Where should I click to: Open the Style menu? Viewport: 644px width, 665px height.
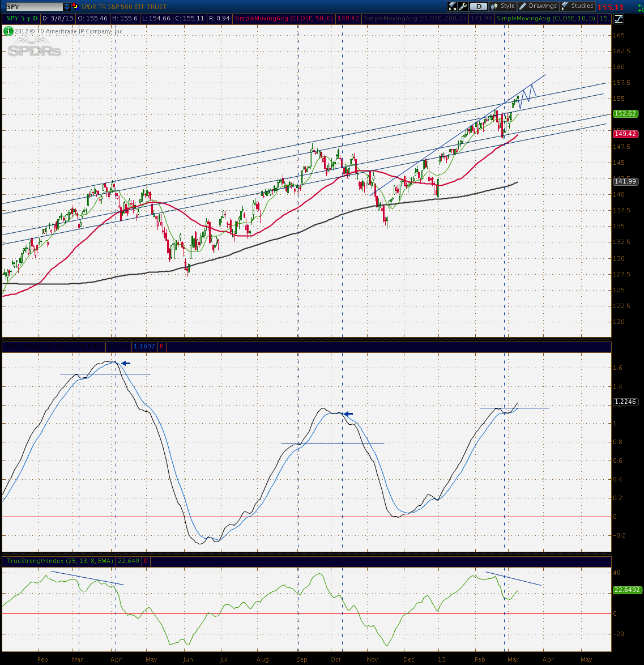click(x=503, y=6)
